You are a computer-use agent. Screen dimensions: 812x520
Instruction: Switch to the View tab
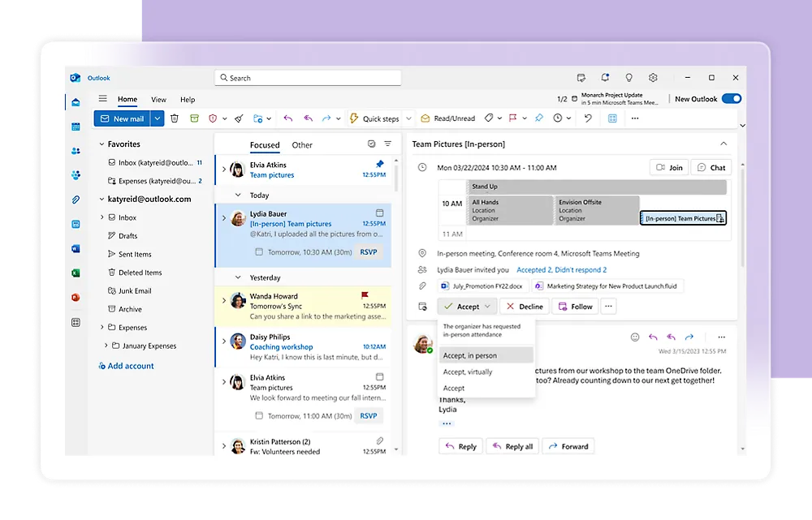tap(158, 100)
